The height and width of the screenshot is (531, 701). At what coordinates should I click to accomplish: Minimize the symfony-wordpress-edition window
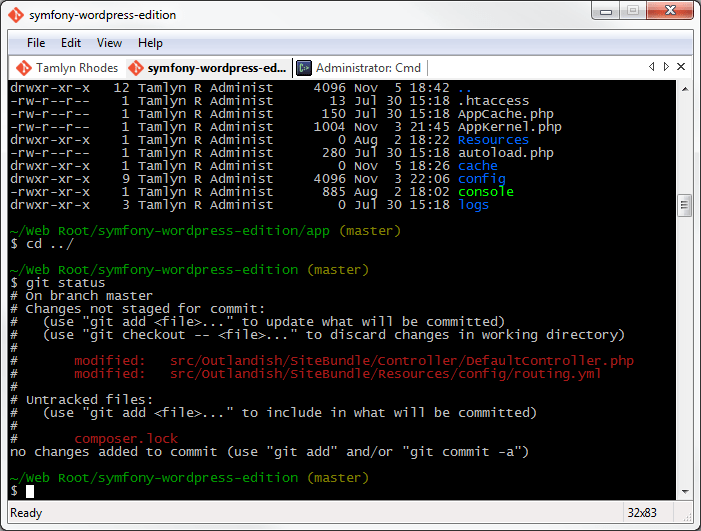[606, 11]
